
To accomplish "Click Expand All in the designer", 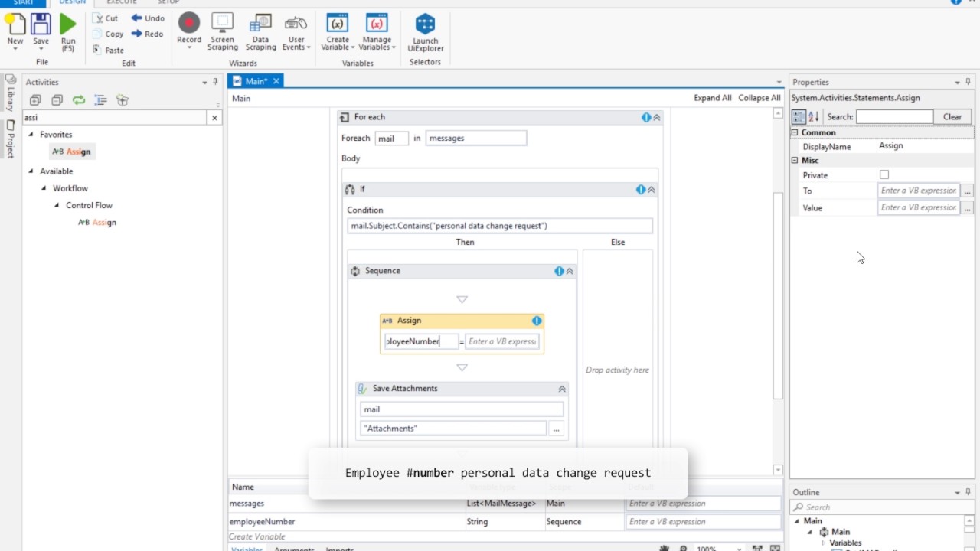I will tap(713, 98).
